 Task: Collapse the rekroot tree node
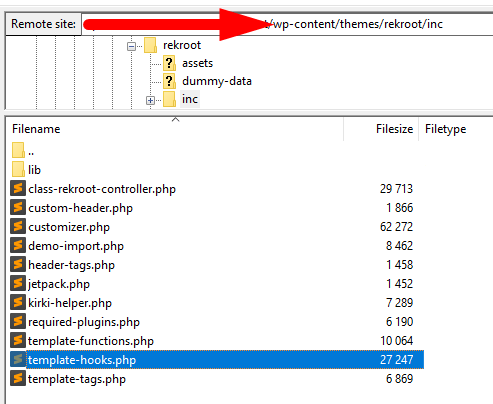tap(131, 46)
